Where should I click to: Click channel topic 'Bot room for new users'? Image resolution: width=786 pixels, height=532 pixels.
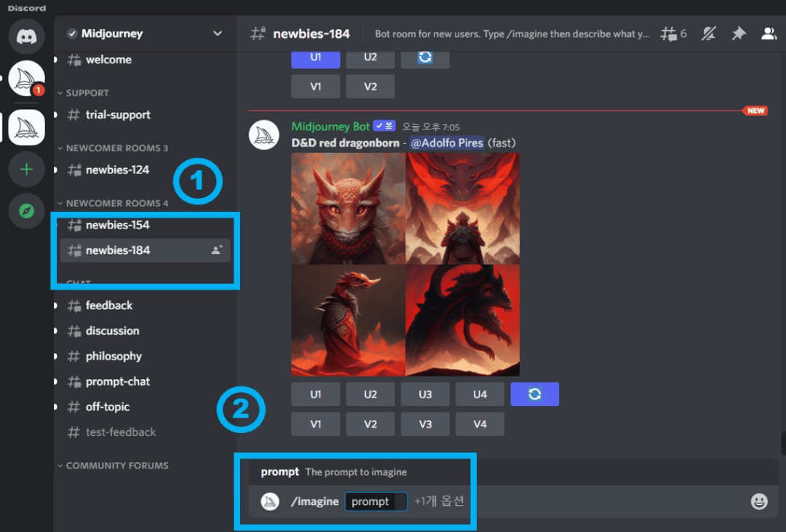(512, 34)
